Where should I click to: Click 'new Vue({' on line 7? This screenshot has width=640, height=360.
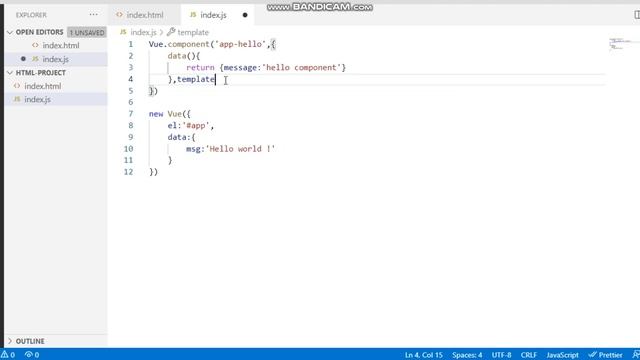click(170, 114)
